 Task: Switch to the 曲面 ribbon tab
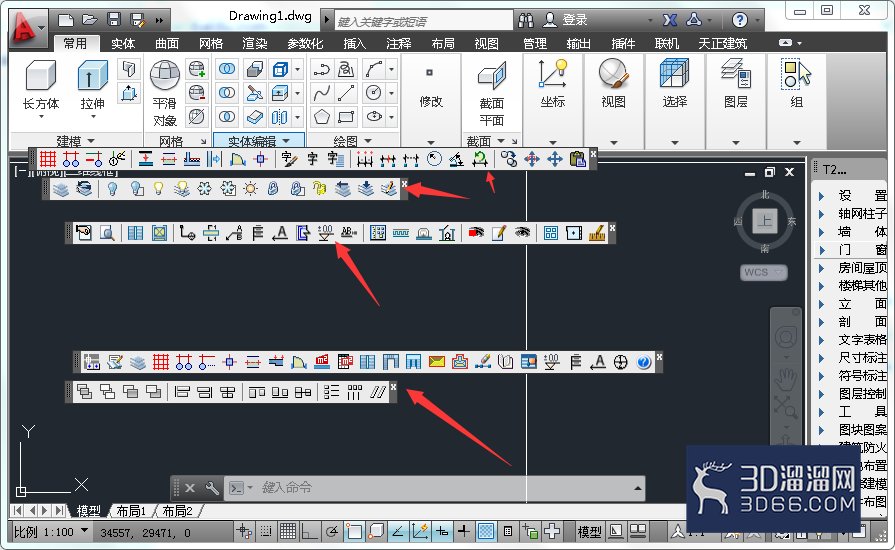(x=167, y=43)
